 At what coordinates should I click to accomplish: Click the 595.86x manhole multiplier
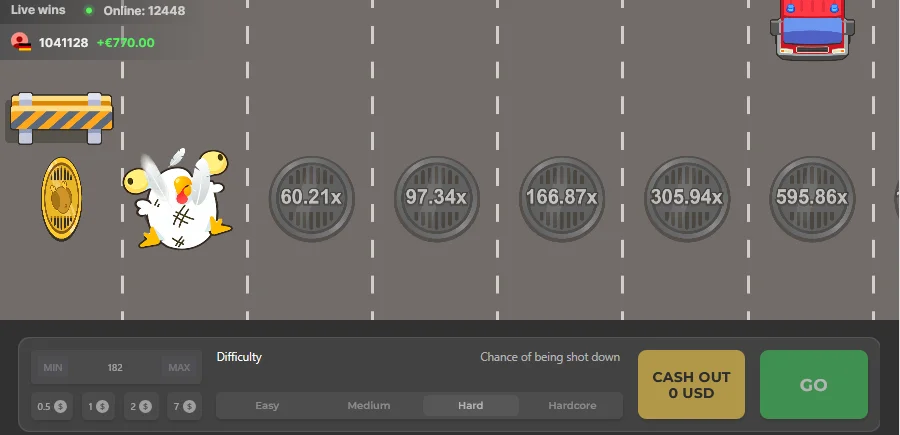point(812,198)
